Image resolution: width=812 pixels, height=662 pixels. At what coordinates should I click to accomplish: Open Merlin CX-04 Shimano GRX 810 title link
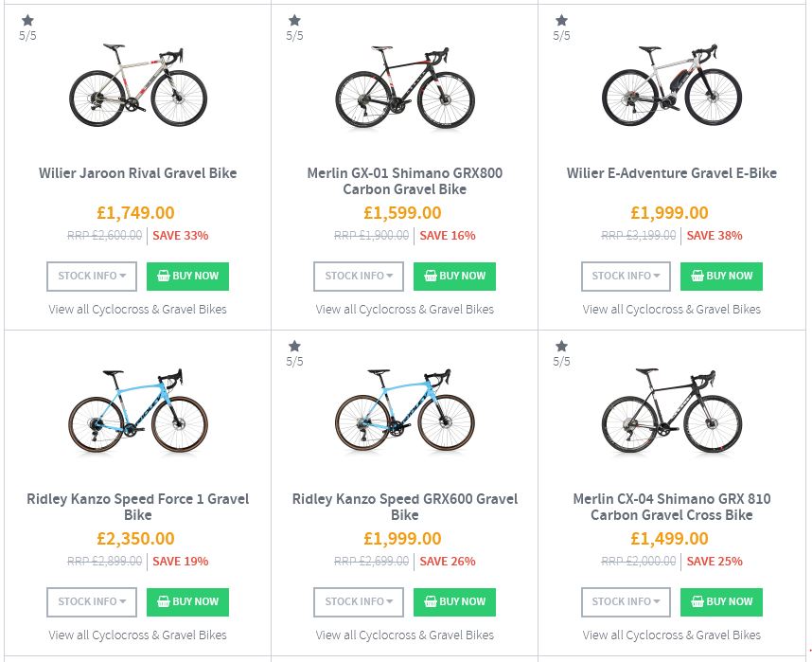pyautogui.click(x=672, y=507)
